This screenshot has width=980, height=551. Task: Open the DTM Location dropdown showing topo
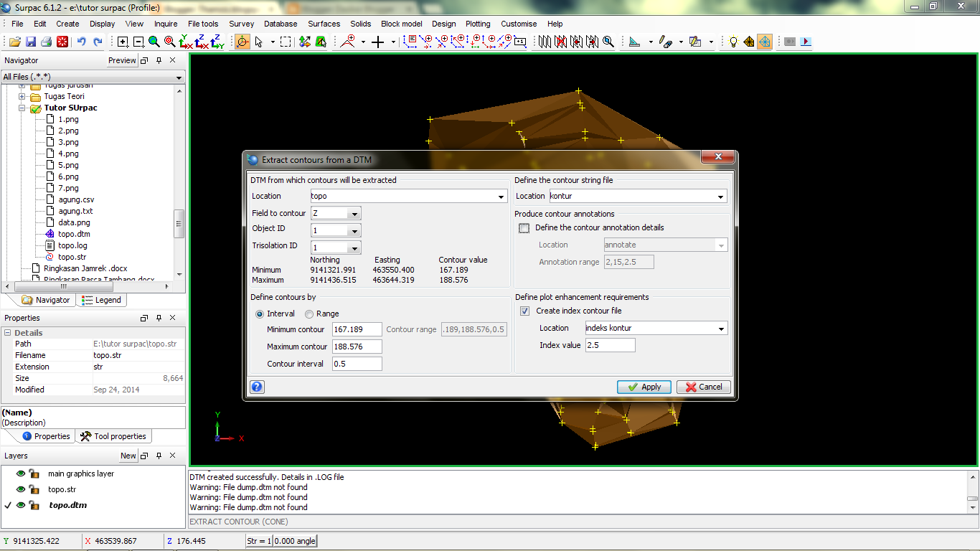[501, 197]
